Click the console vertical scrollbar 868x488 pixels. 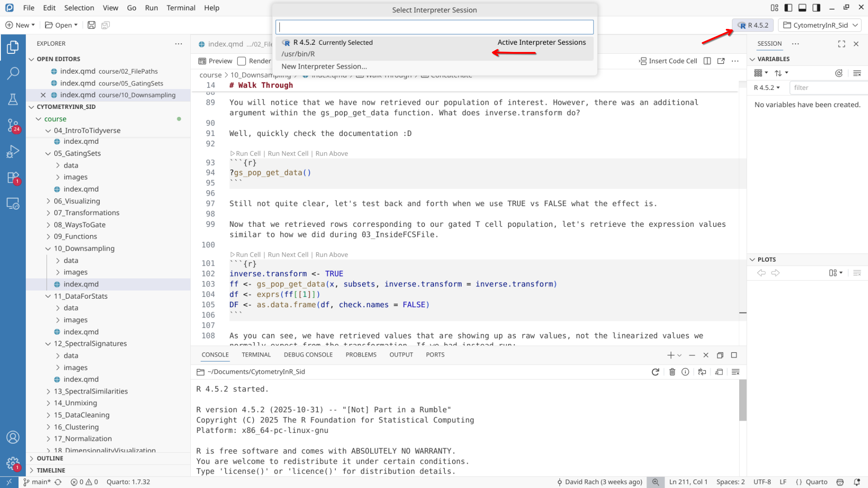click(742, 400)
